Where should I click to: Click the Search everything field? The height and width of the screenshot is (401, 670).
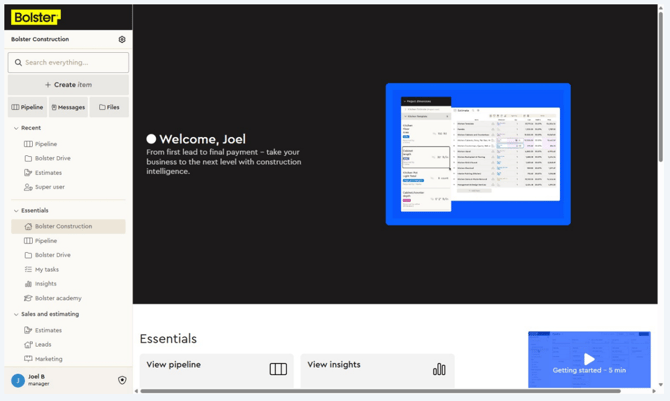coord(68,62)
